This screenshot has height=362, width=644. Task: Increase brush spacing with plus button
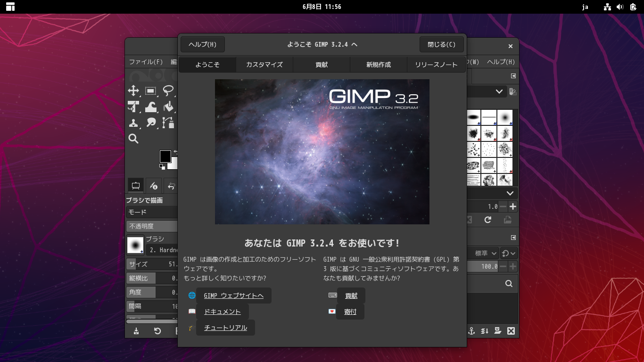(513, 206)
